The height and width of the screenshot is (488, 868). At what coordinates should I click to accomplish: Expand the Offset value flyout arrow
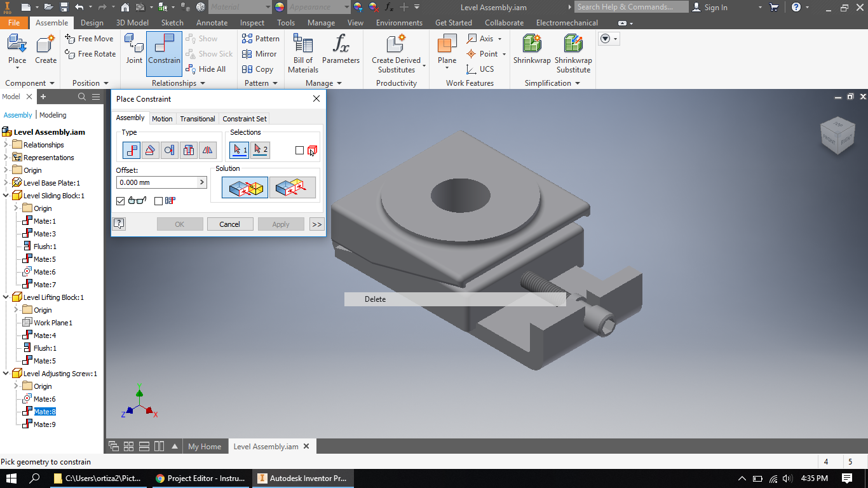[x=202, y=182]
